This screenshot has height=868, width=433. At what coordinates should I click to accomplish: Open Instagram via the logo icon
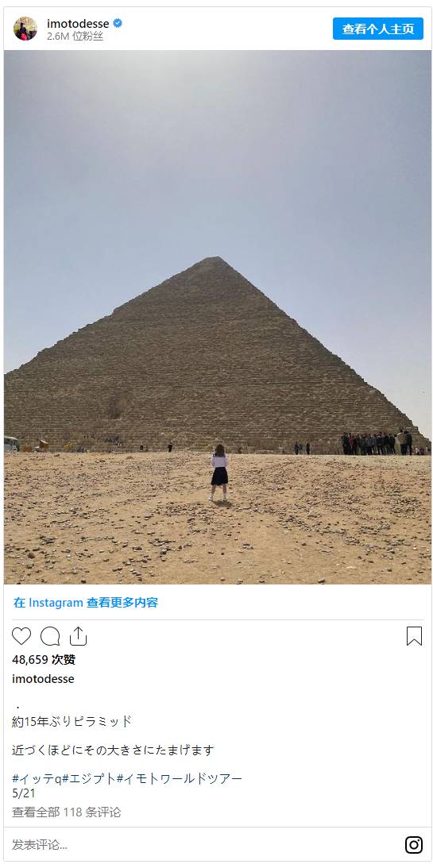414,845
